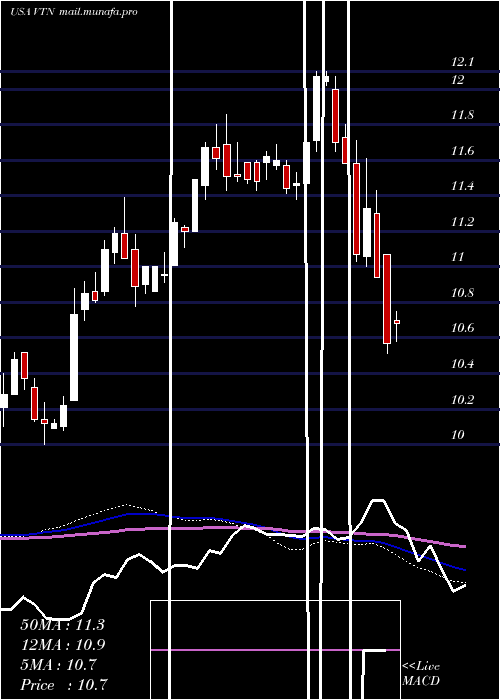The height and width of the screenshot is (700, 500).
Task: Click the '50MA : 11.3' readout
Action: tap(62, 625)
